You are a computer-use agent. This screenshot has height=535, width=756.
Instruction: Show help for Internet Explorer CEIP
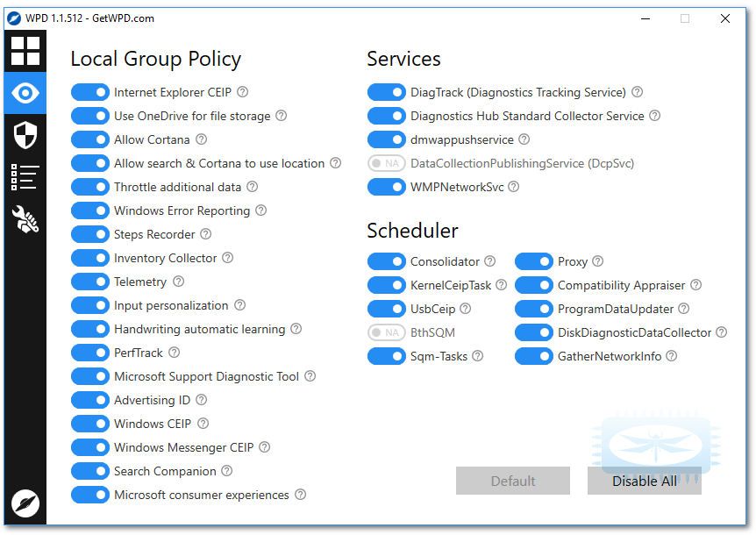coord(243,91)
